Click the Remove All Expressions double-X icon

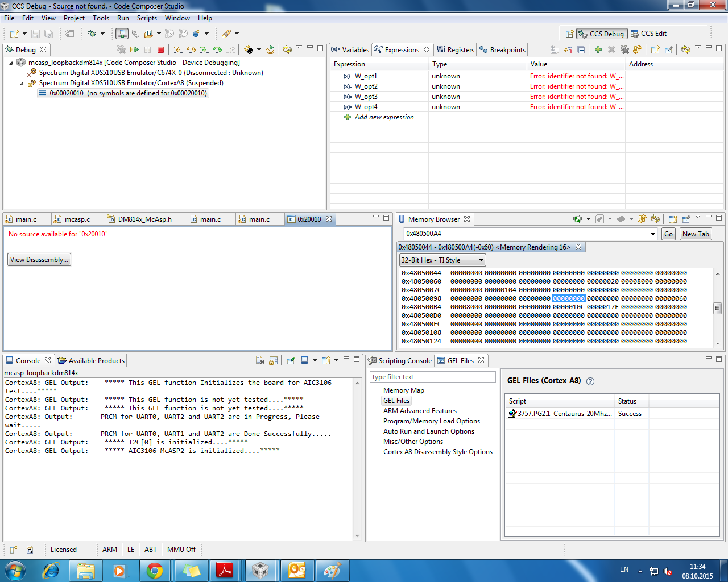[x=624, y=49]
